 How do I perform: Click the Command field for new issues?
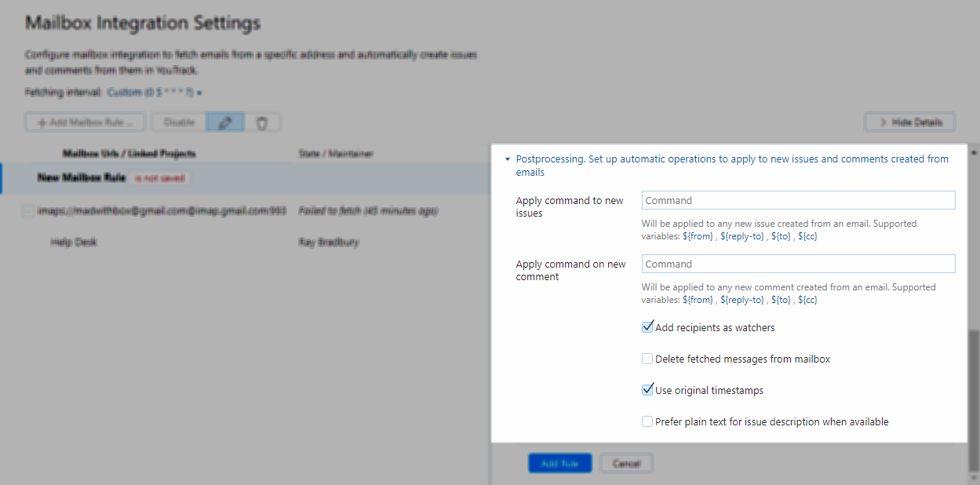pos(798,200)
